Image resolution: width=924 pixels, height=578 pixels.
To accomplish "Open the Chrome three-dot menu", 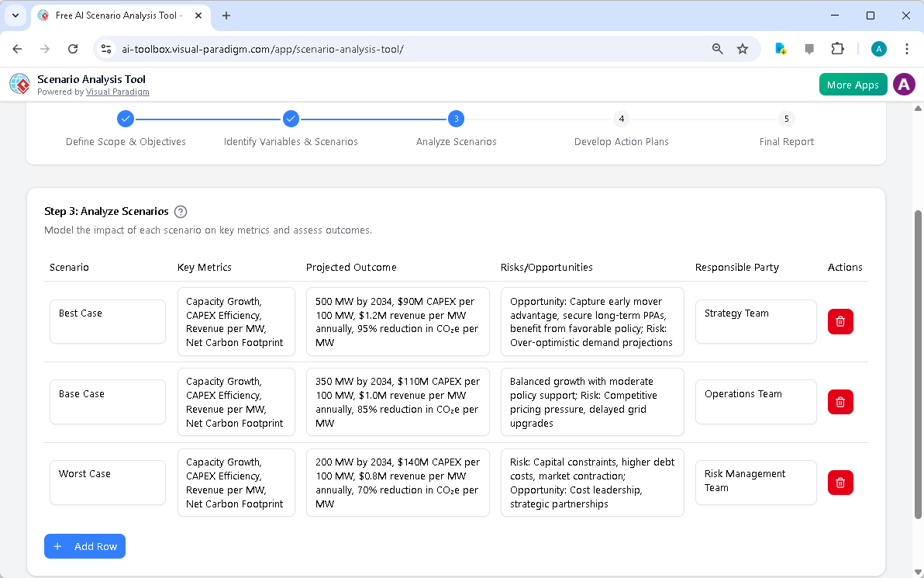I will 907,48.
